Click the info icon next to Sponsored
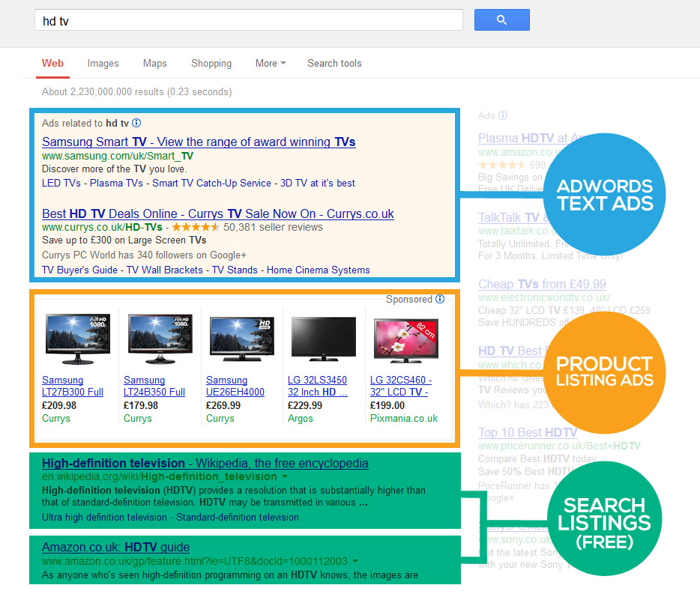700x603 pixels. pyautogui.click(x=440, y=299)
